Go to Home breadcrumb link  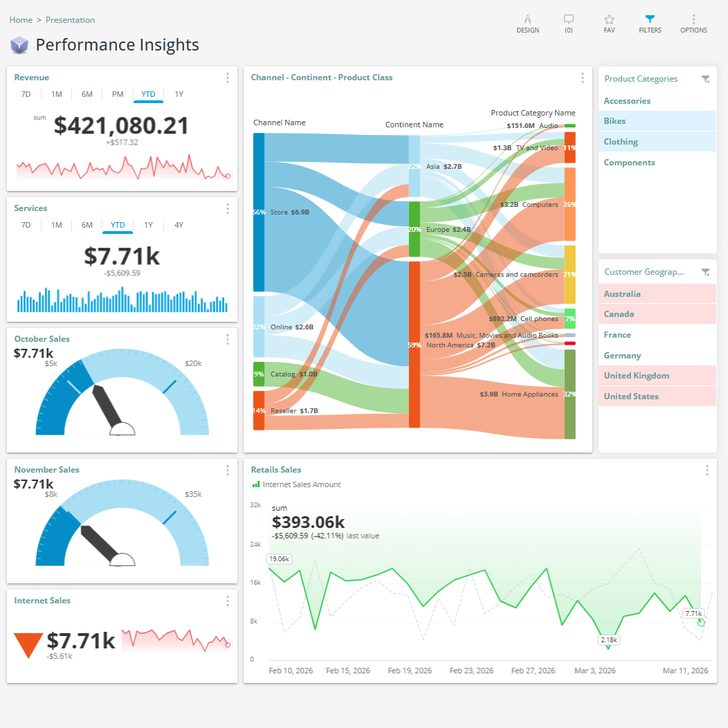click(x=21, y=20)
